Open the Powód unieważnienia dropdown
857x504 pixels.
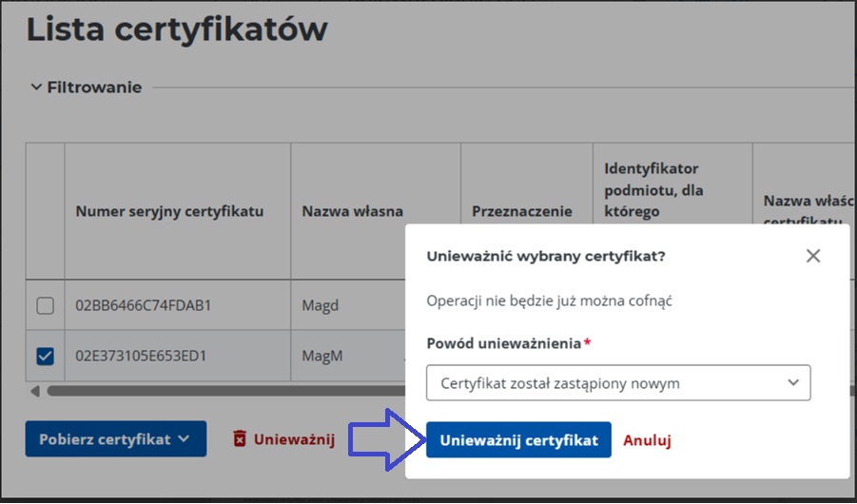(618, 383)
